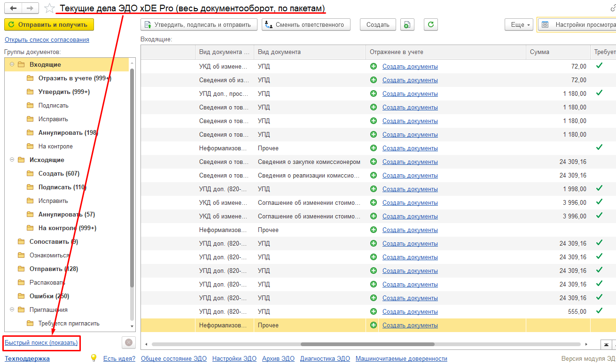Click the add-document icon next to Создать
Viewport: 616px width, 364px height.
coord(407,25)
